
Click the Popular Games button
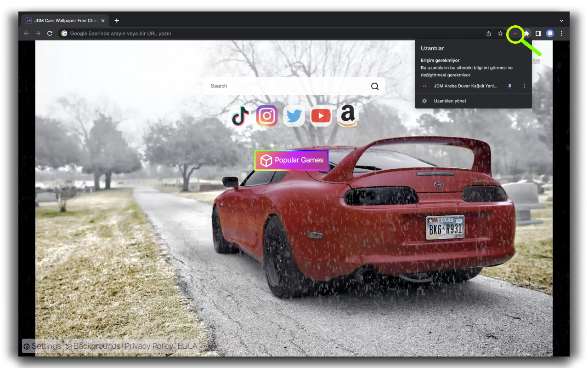click(292, 160)
